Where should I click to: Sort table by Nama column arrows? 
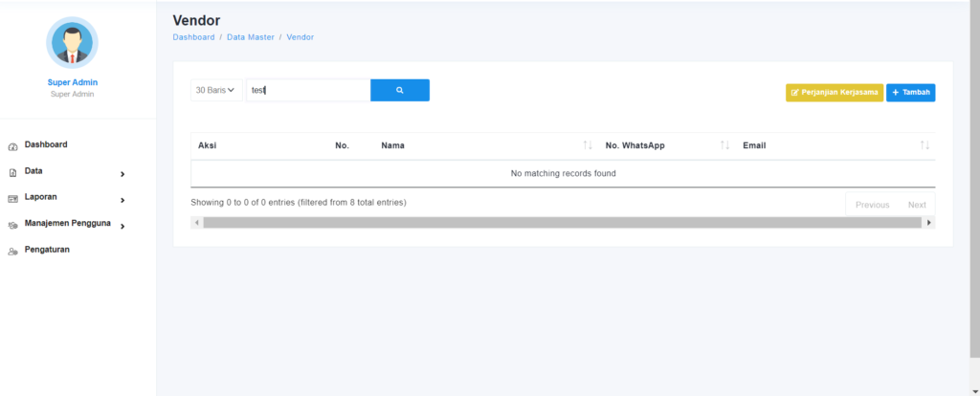pyautogui.click(x=588, y=145)
